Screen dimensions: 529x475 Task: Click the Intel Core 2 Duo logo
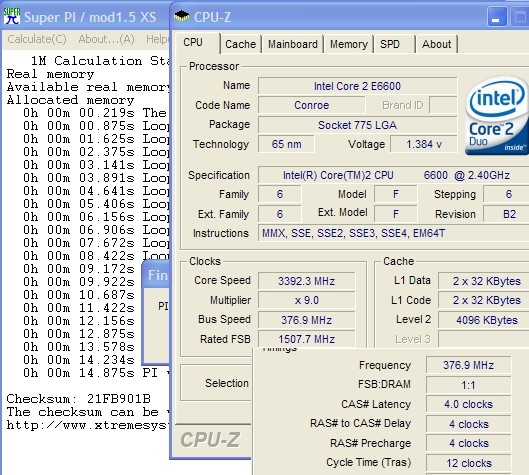pyautogui.click(x=497, y=115)
